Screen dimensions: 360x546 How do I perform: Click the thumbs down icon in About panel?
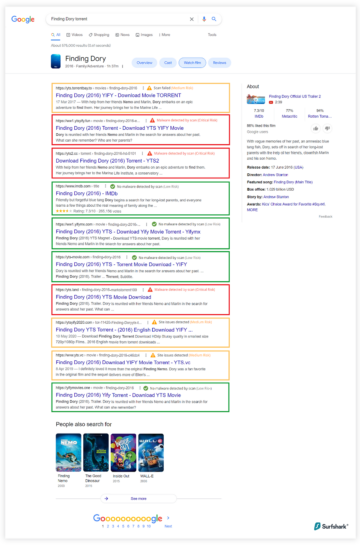point(327,128)
